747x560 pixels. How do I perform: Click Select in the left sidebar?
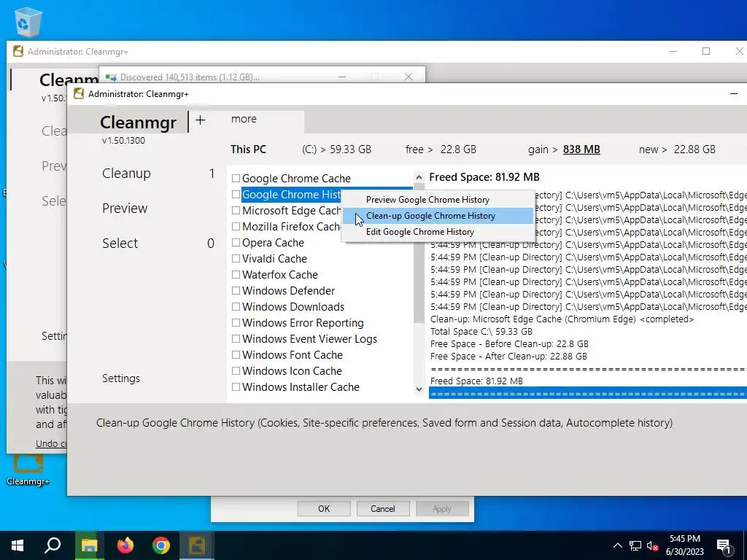tap(120, 244)
